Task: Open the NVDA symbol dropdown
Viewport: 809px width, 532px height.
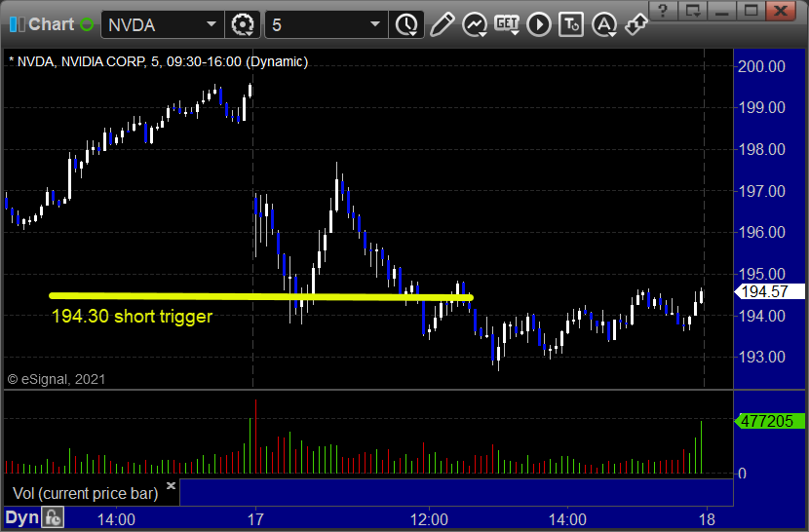Action: click(211, 24)
